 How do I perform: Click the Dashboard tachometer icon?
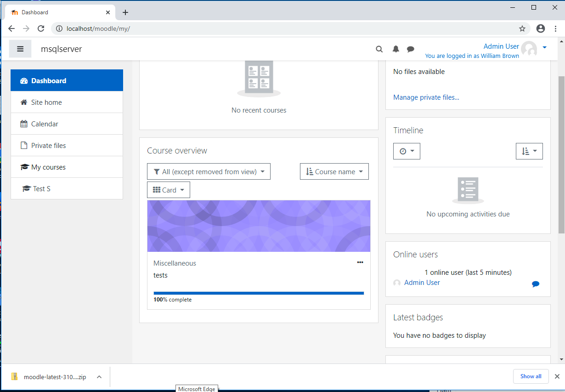tap(24, 81)
